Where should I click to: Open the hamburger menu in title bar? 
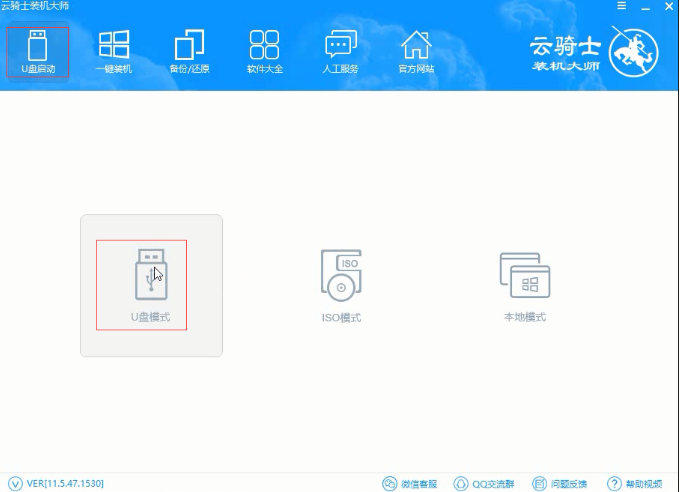[622, 6]
